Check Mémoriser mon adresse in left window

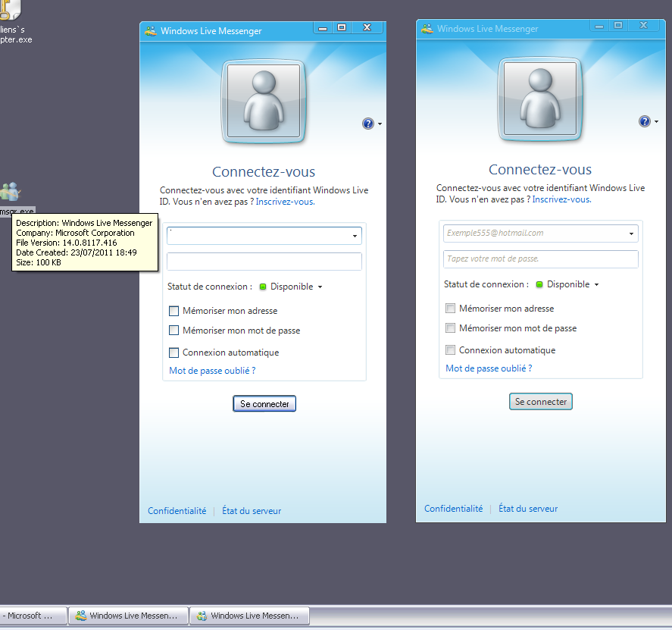173,311
